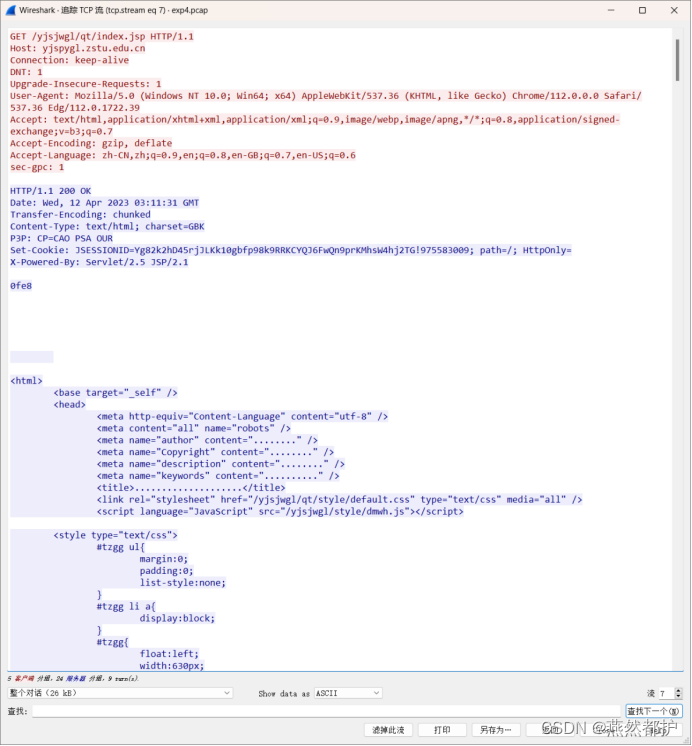Maximize the Wireshark follow stream window
The width and height of the screenshot is (692, 746).
[642, 10]
